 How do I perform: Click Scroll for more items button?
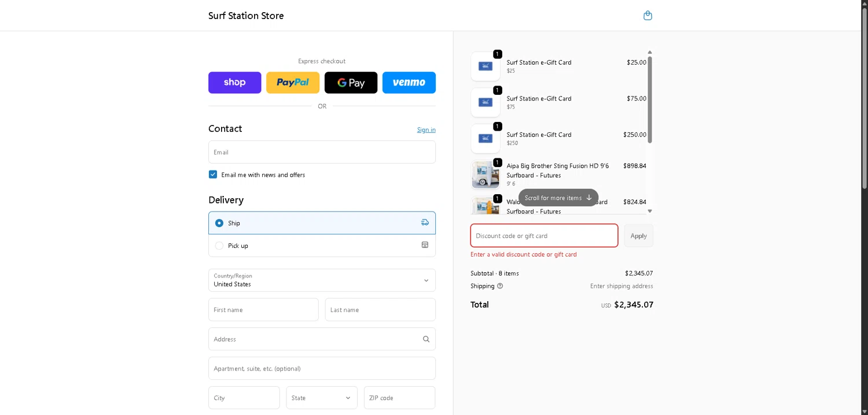(558, 198)
